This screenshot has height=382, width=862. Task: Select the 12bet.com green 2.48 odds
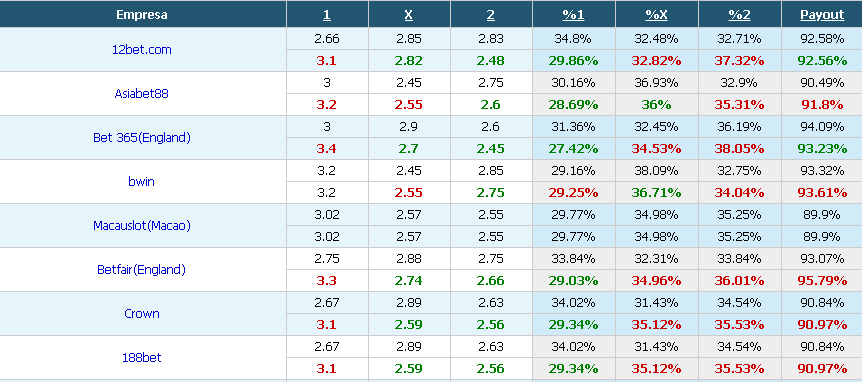(490, 61)
